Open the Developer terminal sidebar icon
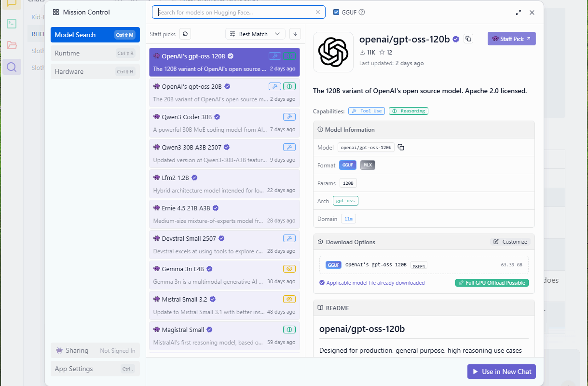This screenshot has width=588, height=386. point(12,23)
